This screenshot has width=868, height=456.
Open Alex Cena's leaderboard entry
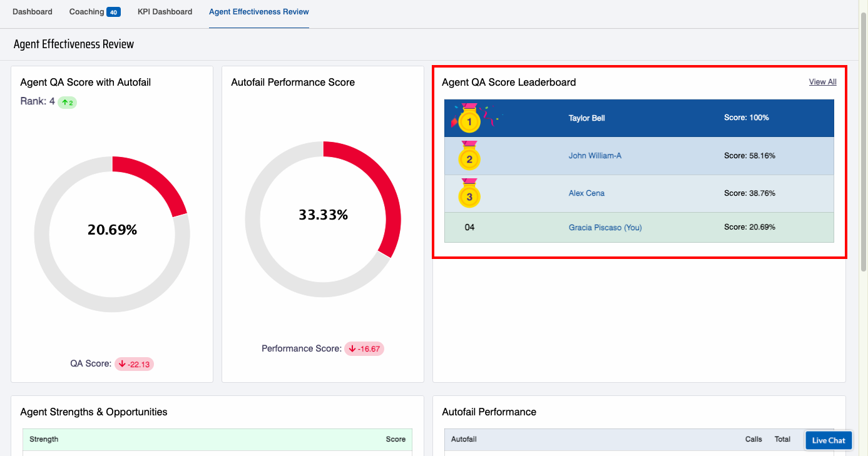click(586, 193)
